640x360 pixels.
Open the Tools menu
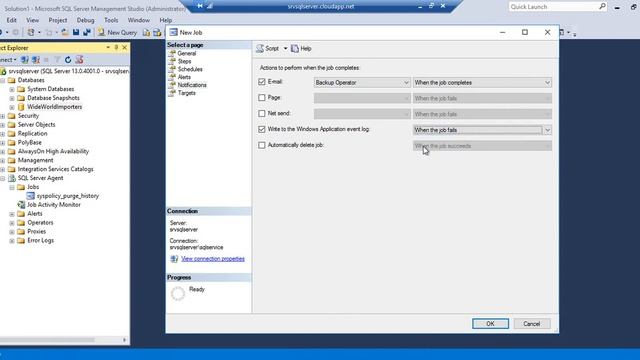pos(111,20)
